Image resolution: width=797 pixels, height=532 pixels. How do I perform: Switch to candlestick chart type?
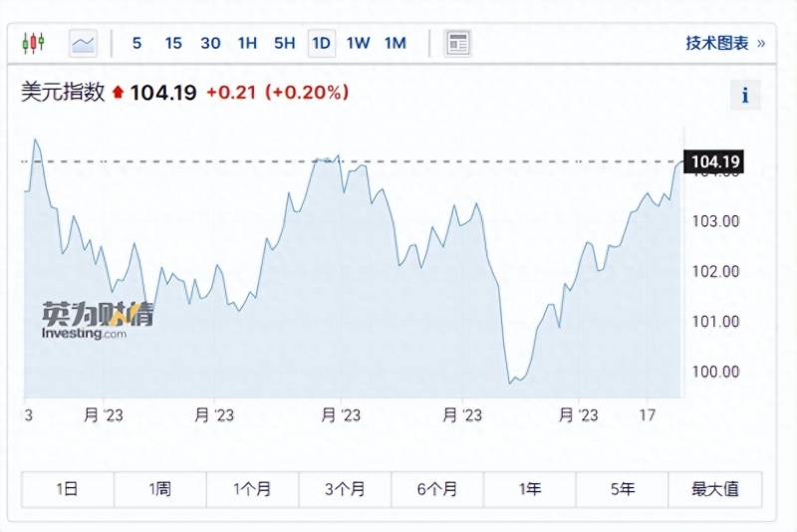click(x=33, y=43)
